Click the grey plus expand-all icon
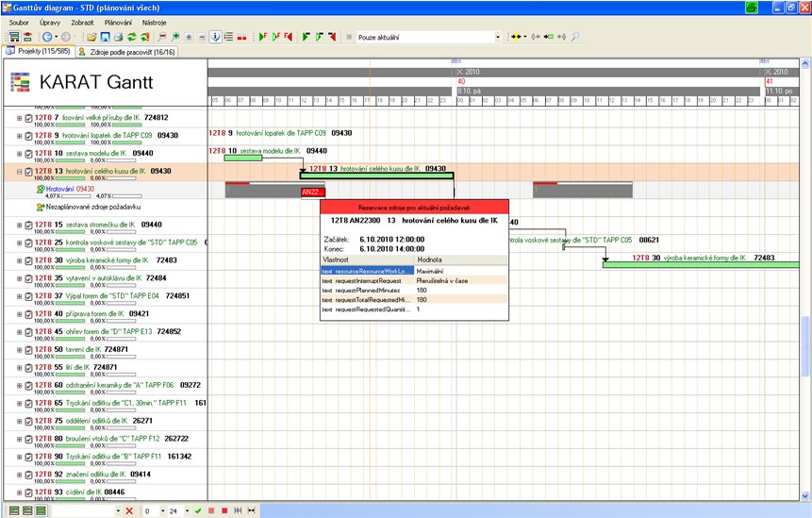 point(189,37)
